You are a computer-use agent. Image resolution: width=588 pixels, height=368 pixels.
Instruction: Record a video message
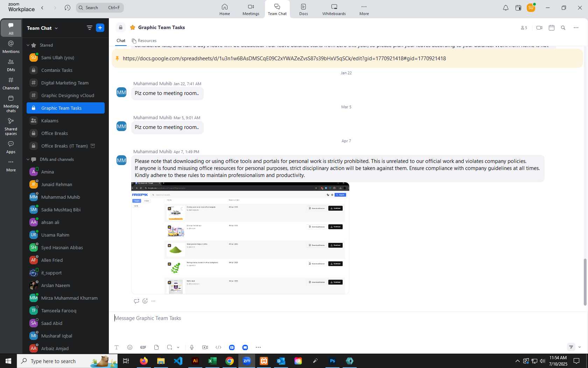(x=205, y=347)
